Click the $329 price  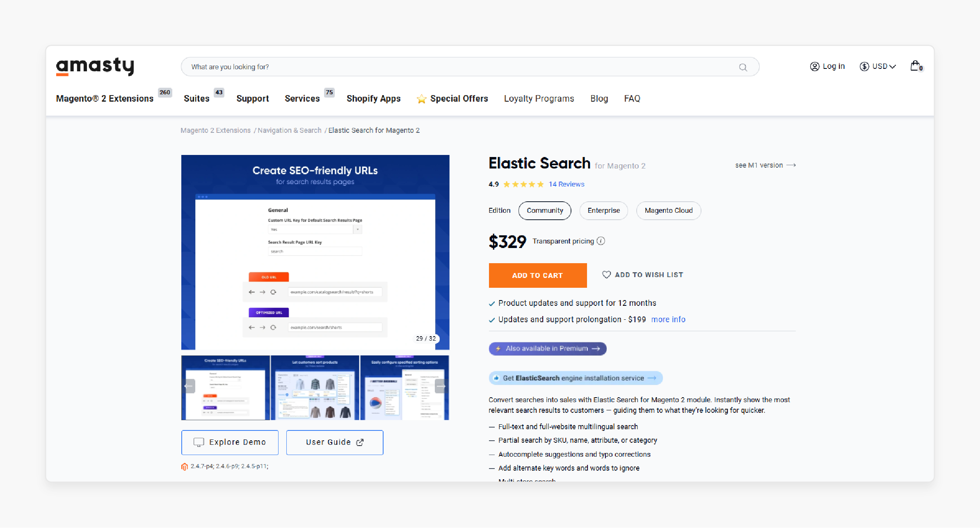[x=507, y=241]
